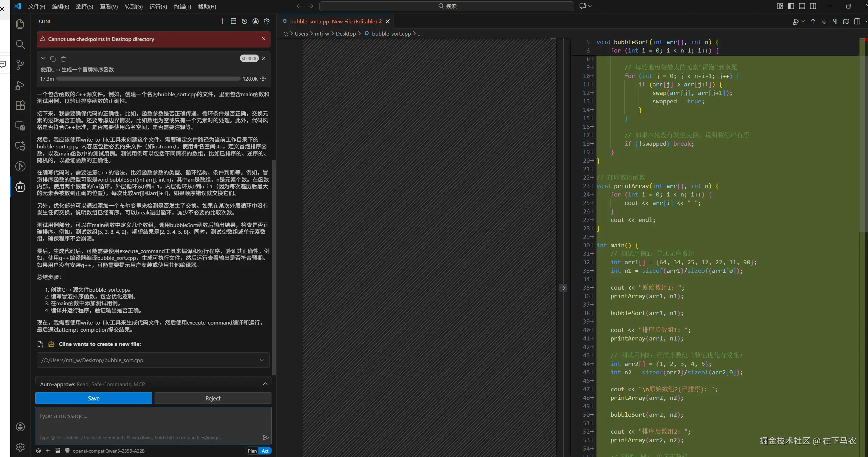Open Source Control view in activity bar
Viewport: 868px width, 457px height.
[x=20, y=64]
